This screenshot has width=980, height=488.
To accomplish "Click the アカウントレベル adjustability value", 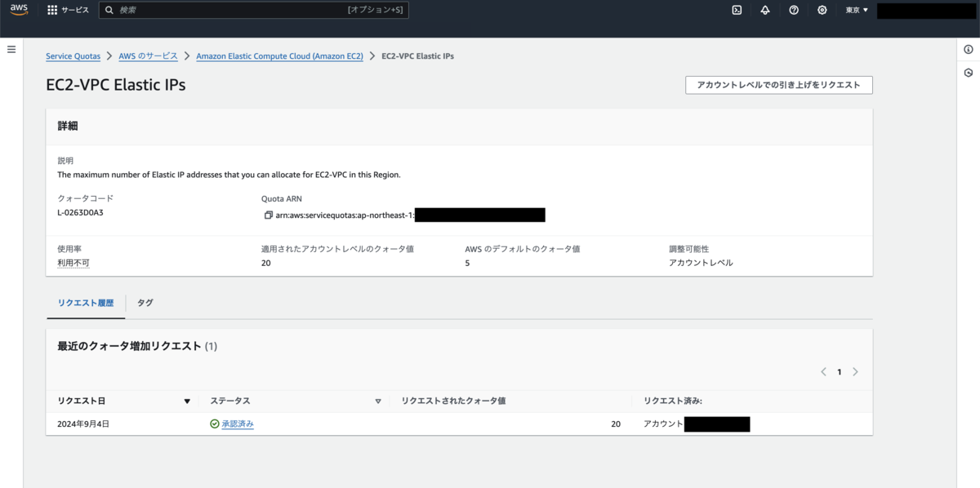I will point(701,263).
